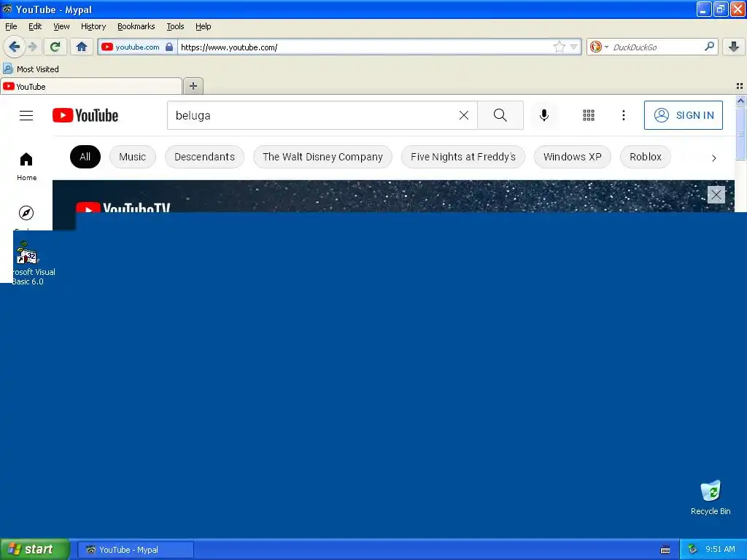Select the YouTube browser tab
The width and height of the screenshot is (747, 560).
[91, 86]
